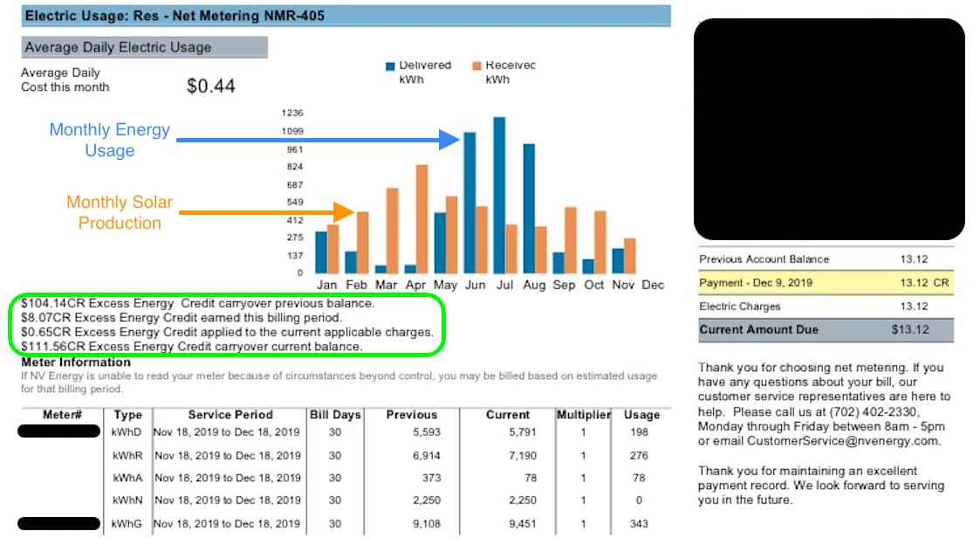Click the $13.12 amount due value
Viewport: 980px width, 538px height.
[x=910, y=329]
